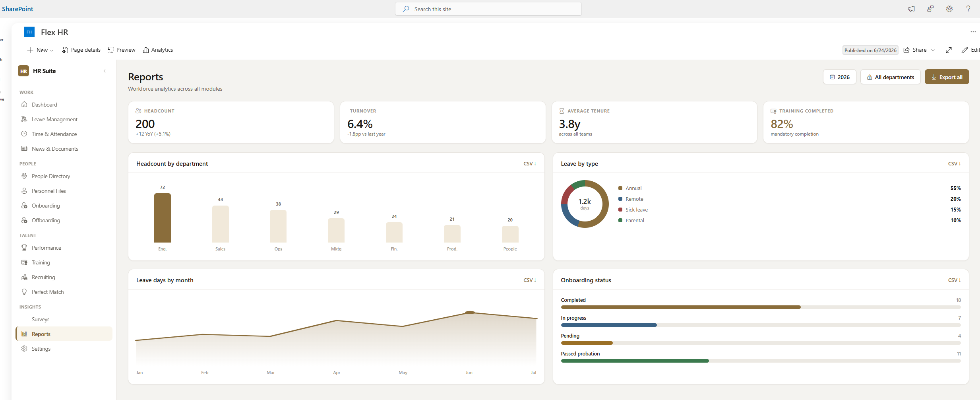980x400 pixels.
Task: Click the expand full-screen arrows icon
Action: (949, 50)
